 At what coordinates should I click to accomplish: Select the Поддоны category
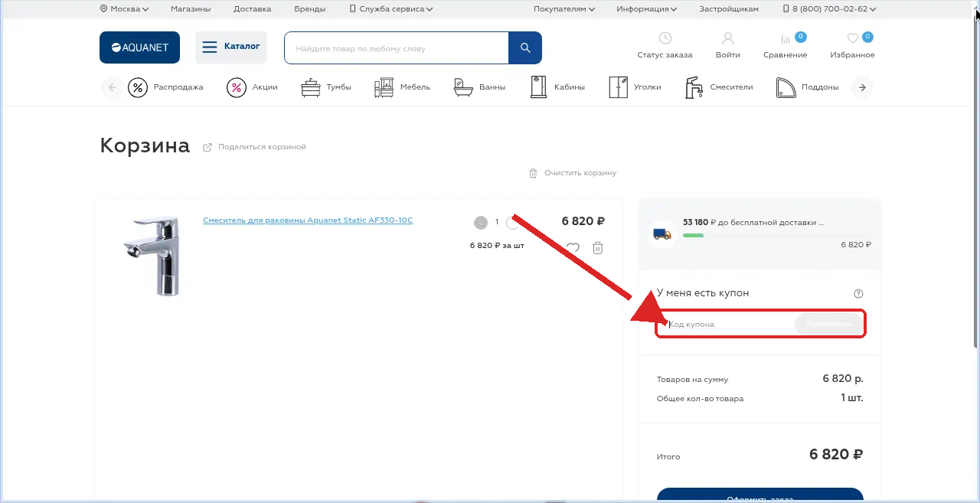807,87
